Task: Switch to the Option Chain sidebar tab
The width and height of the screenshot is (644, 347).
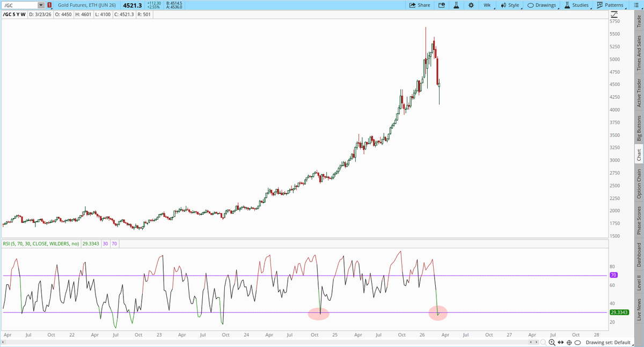Action: [639, 184]
